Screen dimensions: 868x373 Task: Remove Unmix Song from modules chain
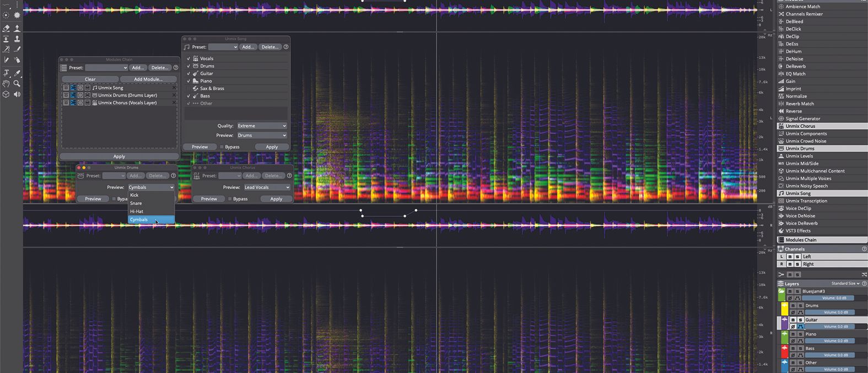click(174, 88)
